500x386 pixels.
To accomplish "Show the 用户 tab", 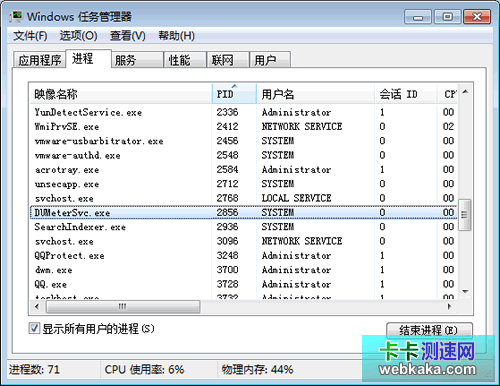I will click(x=270, y=60).
